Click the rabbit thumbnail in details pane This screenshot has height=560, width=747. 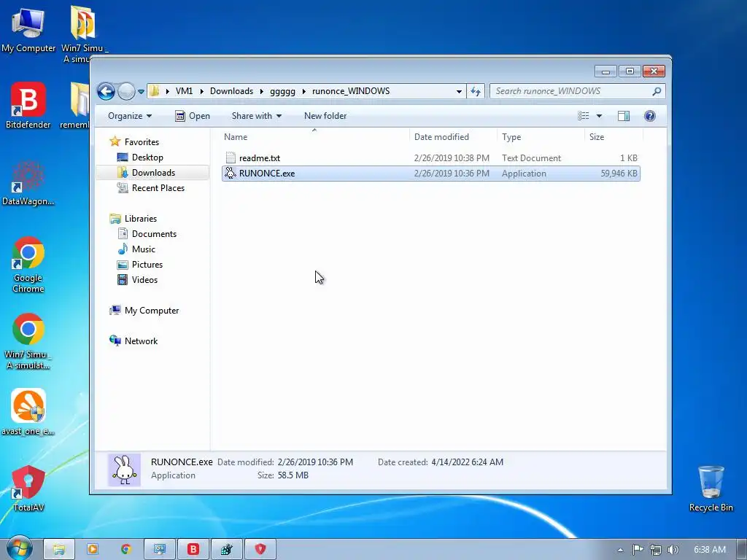[x=124, y=470]
